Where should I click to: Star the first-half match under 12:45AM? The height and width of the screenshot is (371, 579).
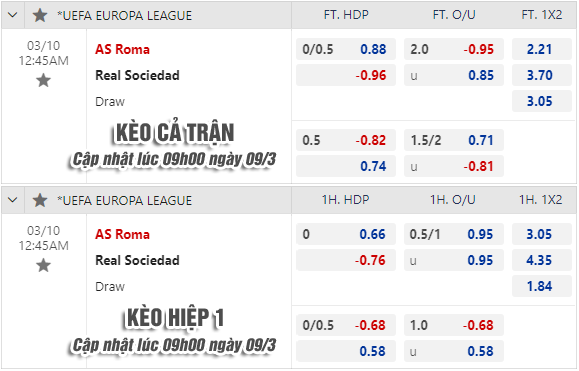click(43, 265)
